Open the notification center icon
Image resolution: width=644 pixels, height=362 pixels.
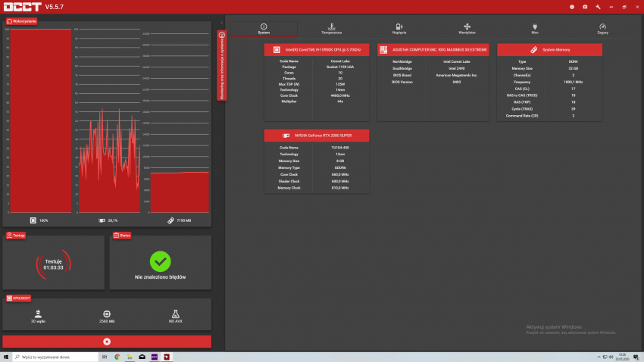click(636, 357)
